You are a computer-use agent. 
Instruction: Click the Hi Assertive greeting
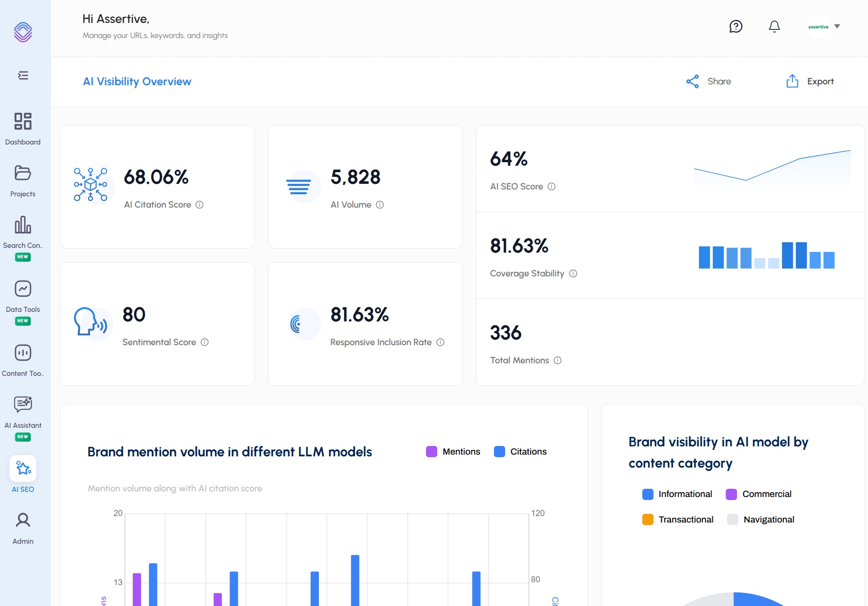click(x=116, y=19)
